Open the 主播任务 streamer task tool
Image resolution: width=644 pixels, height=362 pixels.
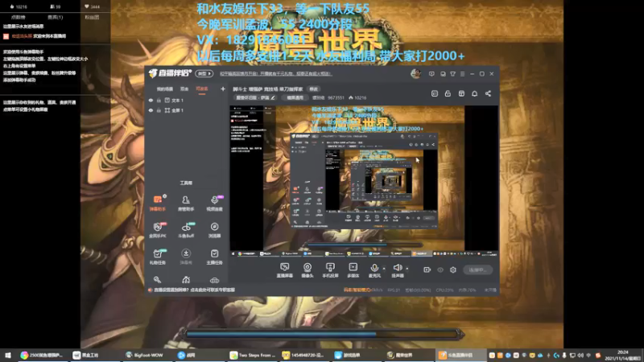(x=214, y=257)
